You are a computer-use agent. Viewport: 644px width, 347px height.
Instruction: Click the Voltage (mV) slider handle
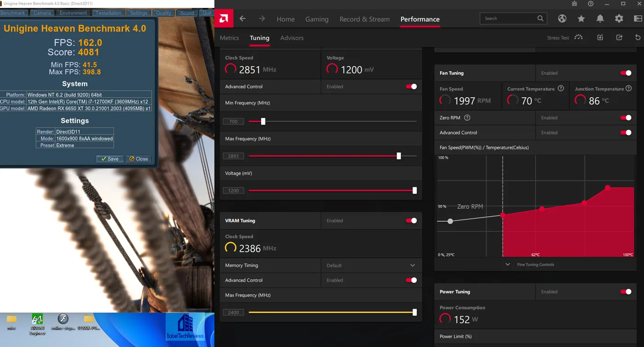tap(414, 191)
